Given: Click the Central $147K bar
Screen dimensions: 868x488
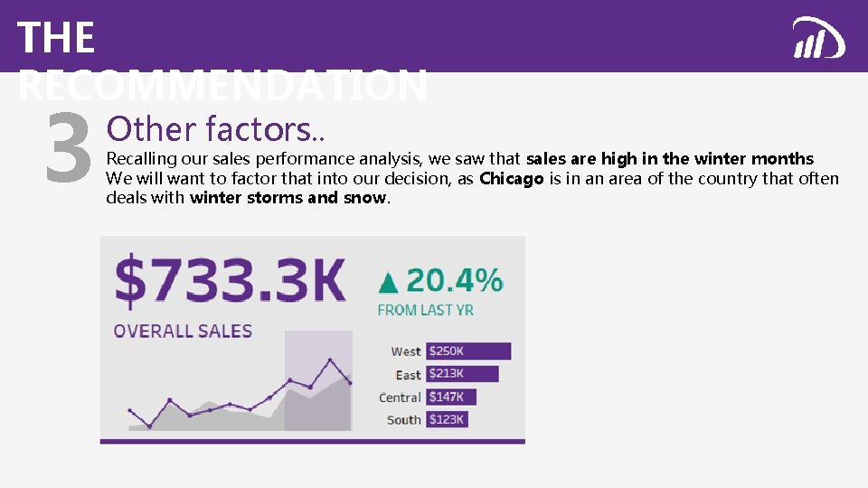Looking at the screenshot, I should pos(450,397).
